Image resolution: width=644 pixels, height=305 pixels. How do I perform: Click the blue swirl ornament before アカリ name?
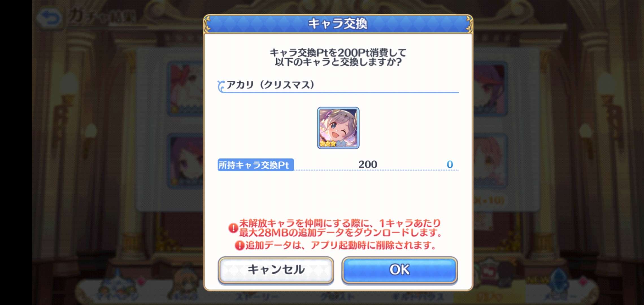221,86
